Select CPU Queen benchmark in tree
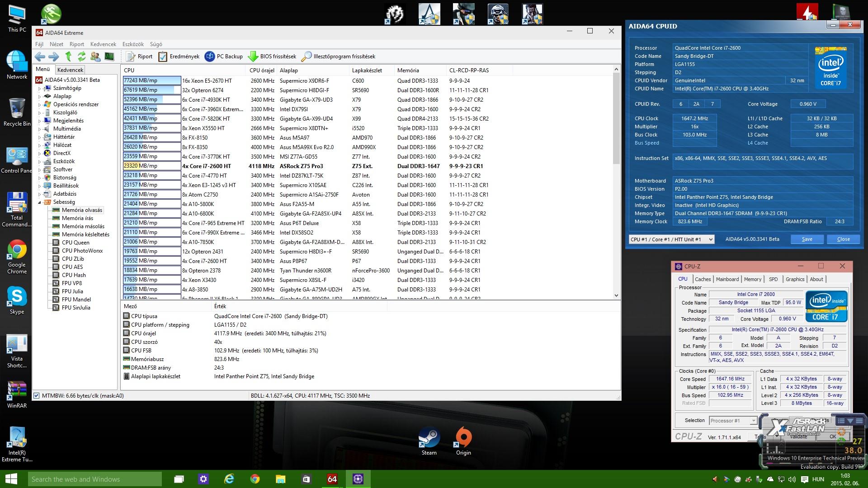 [75, 243]
